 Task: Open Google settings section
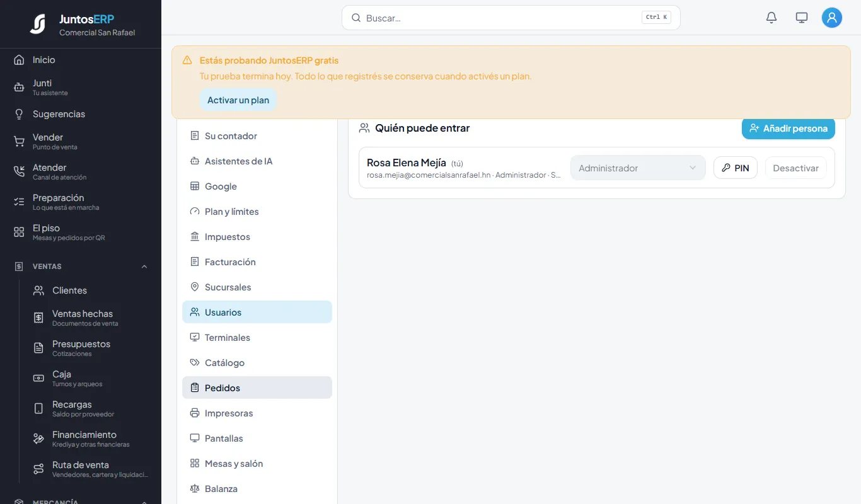[x=257, y=186]
